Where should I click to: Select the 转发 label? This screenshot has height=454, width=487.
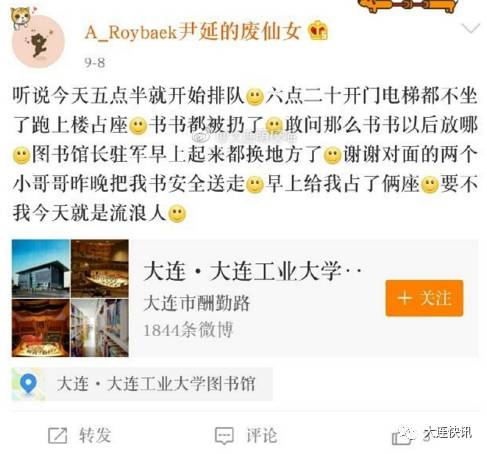[x=95, y=435]
